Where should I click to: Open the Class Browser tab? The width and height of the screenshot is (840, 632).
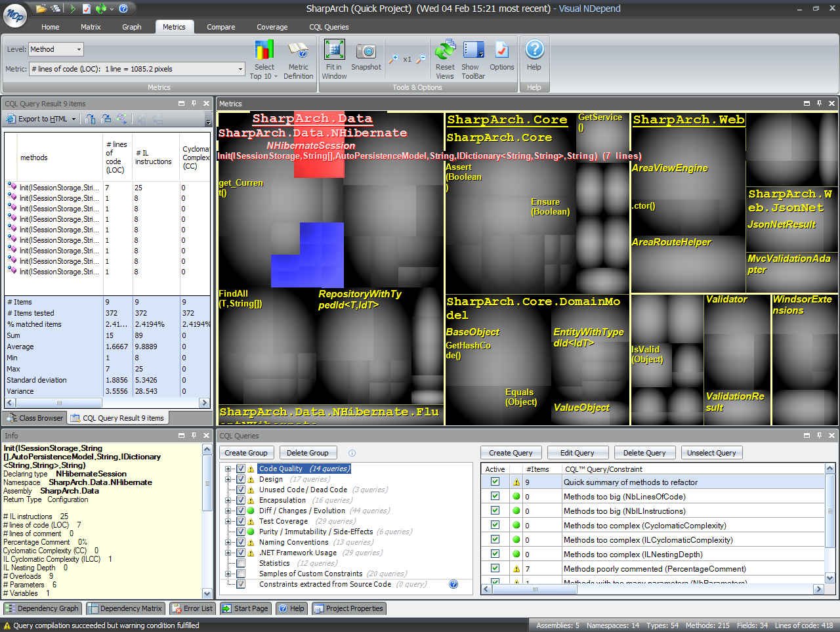click(x=35, y=418)
